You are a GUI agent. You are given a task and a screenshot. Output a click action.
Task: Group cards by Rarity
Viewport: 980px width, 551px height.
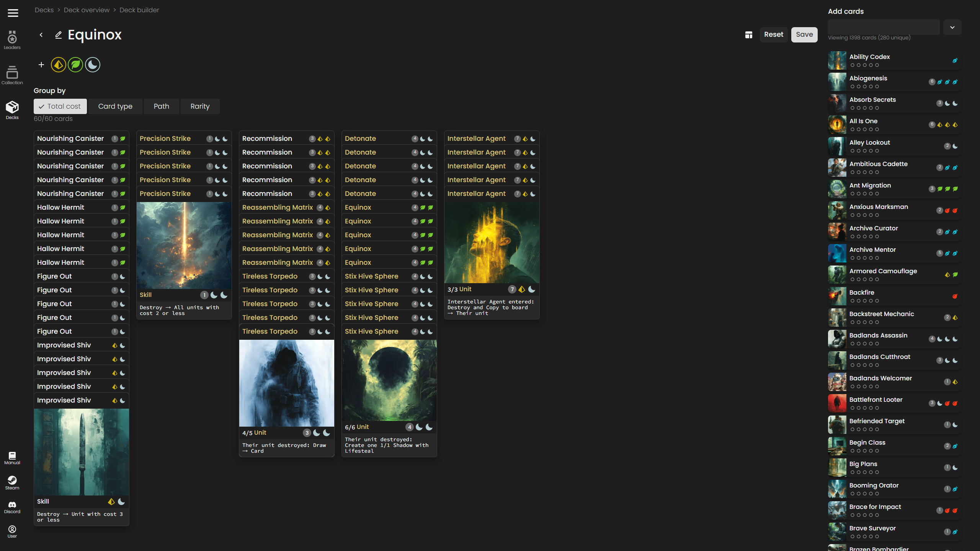200,106
